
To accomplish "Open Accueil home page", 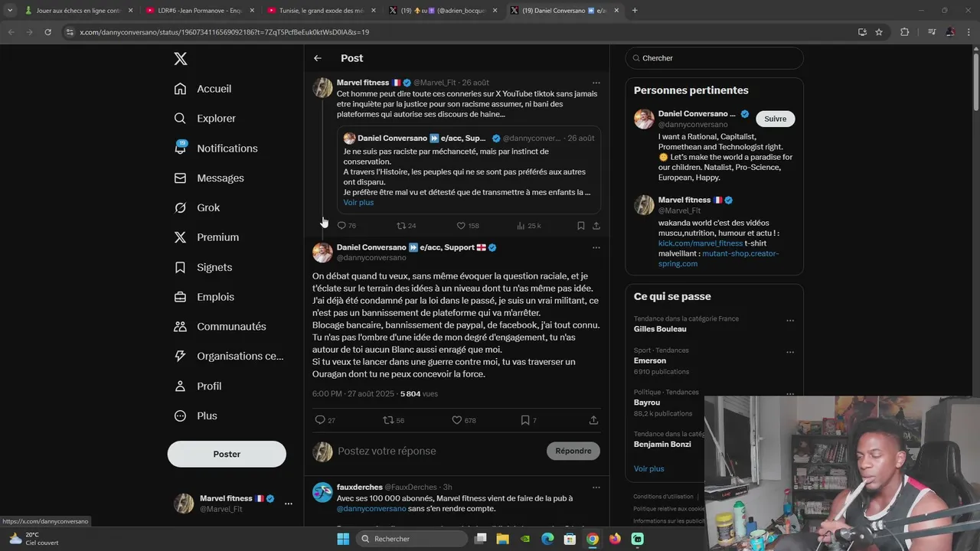I will pos(203,89).
